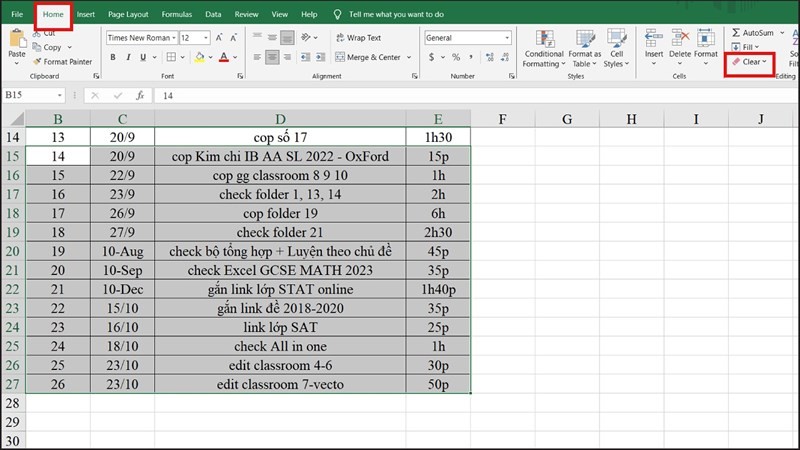Click Tell me what you want to do

point(396,14)
